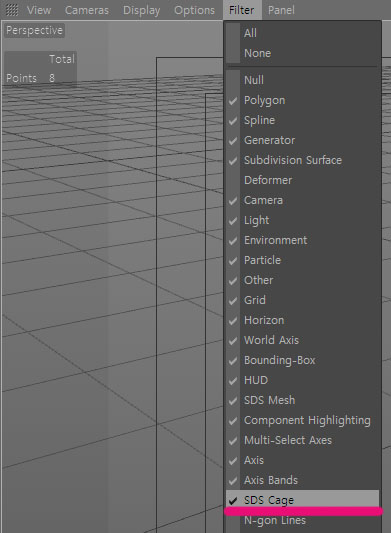The width and height of the screenshot is (391, 533).
Task: Open the Cameras menu
Action: tap(87, 10)
